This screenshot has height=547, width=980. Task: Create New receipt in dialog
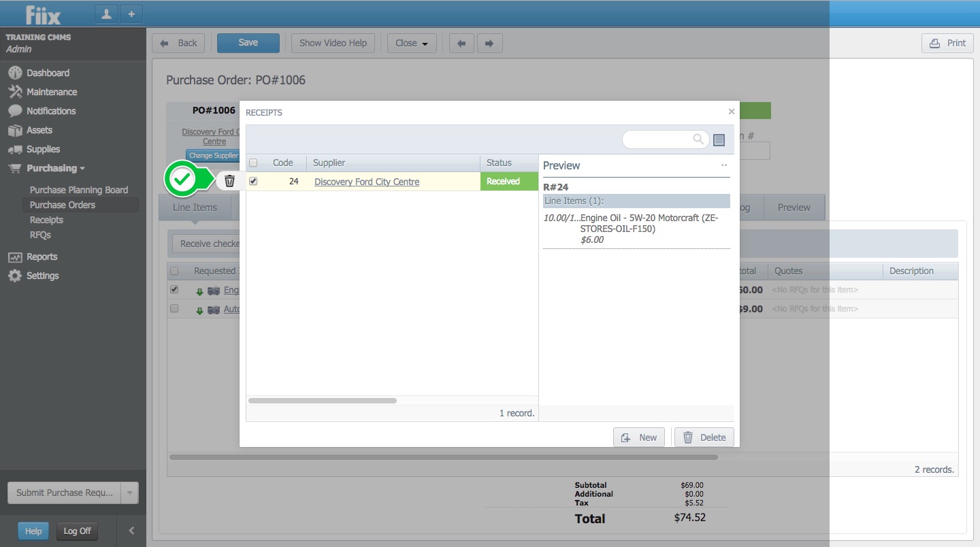[x=639, y=437]
